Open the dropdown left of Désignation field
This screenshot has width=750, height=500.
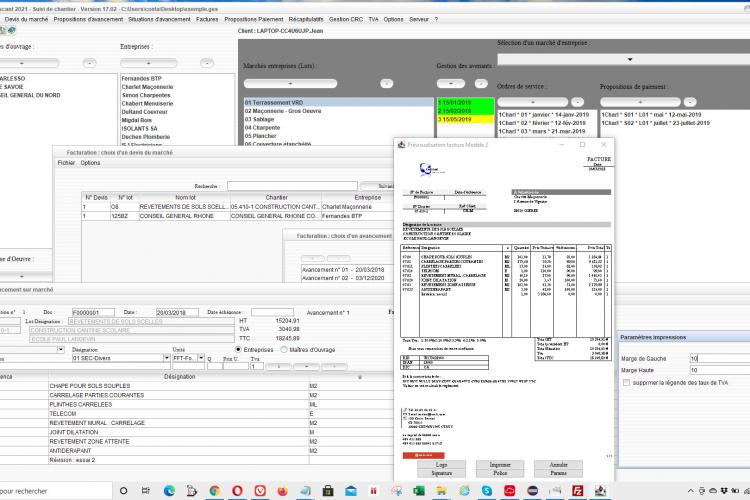click(61, 350)
